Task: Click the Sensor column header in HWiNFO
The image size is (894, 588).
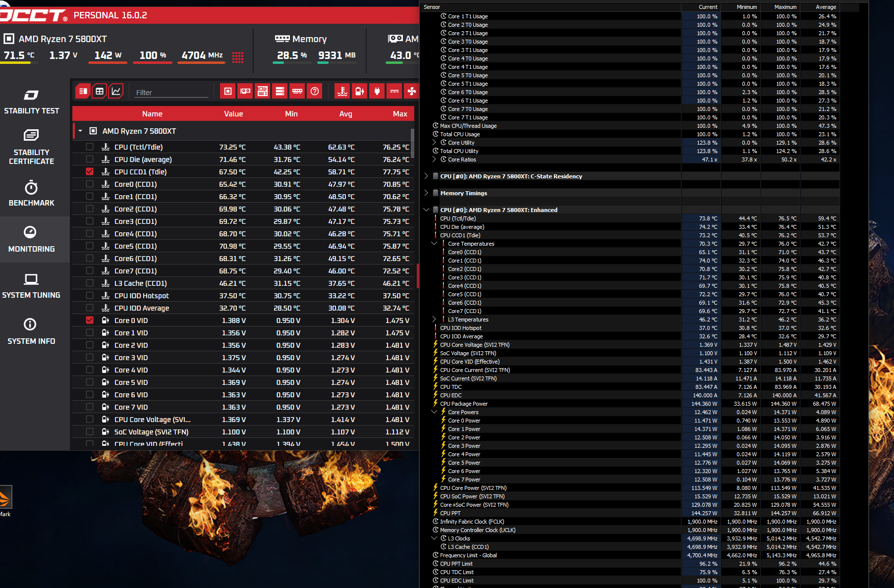Action: click(x=551, y=7)
